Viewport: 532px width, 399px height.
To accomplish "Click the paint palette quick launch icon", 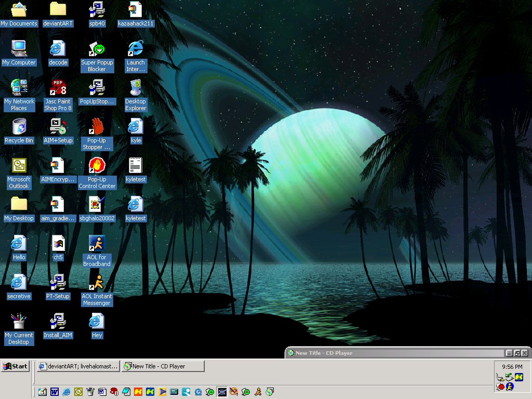I will coord(234,392).
